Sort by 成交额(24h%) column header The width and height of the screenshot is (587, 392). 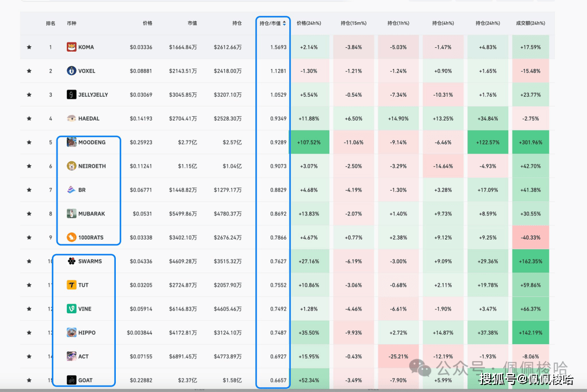click(530, 23)
